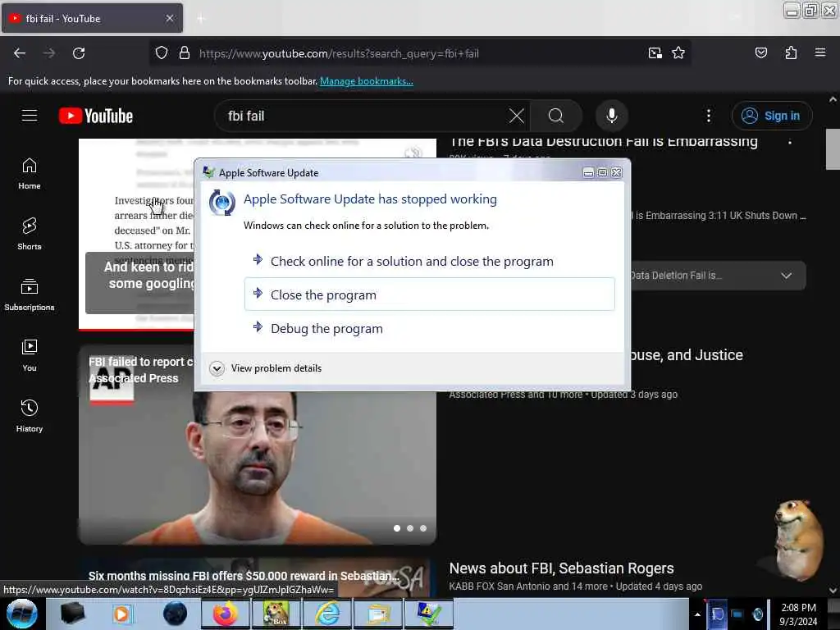Open a new browser tab
The image size is (840, 630).
tap(201, 19)
